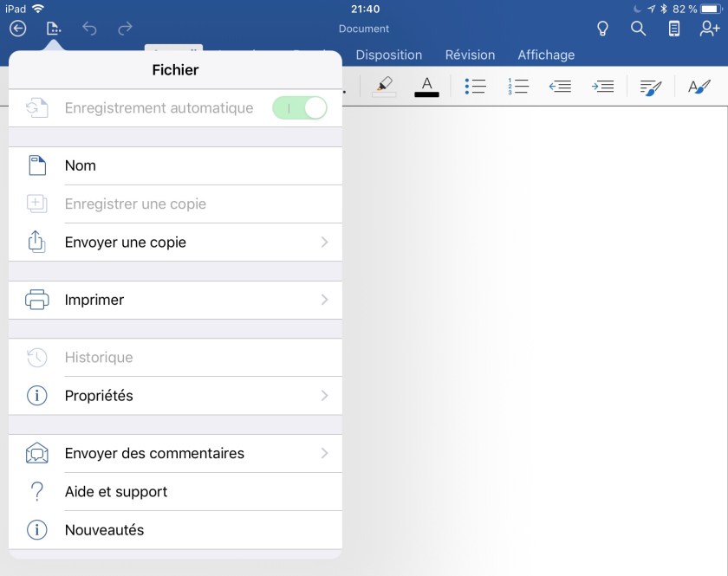Switch to mobile view icon
Screen dimensions: 728x576
pos(674,29)
